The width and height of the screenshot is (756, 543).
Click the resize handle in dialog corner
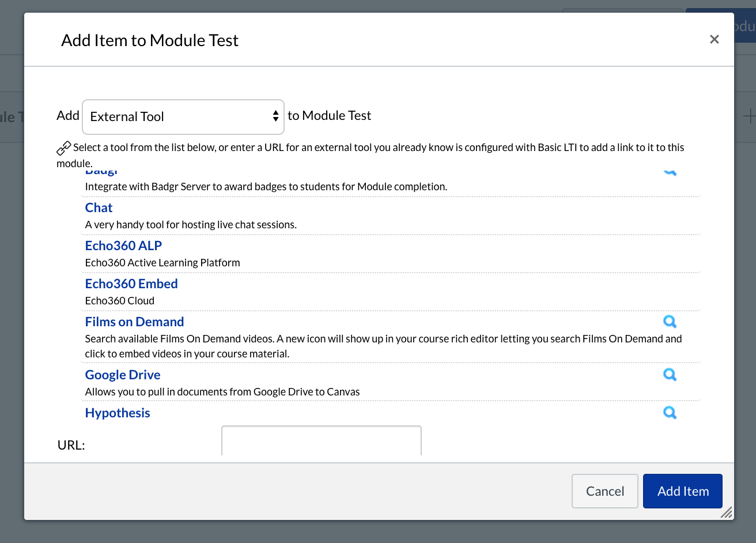(727, 512)
